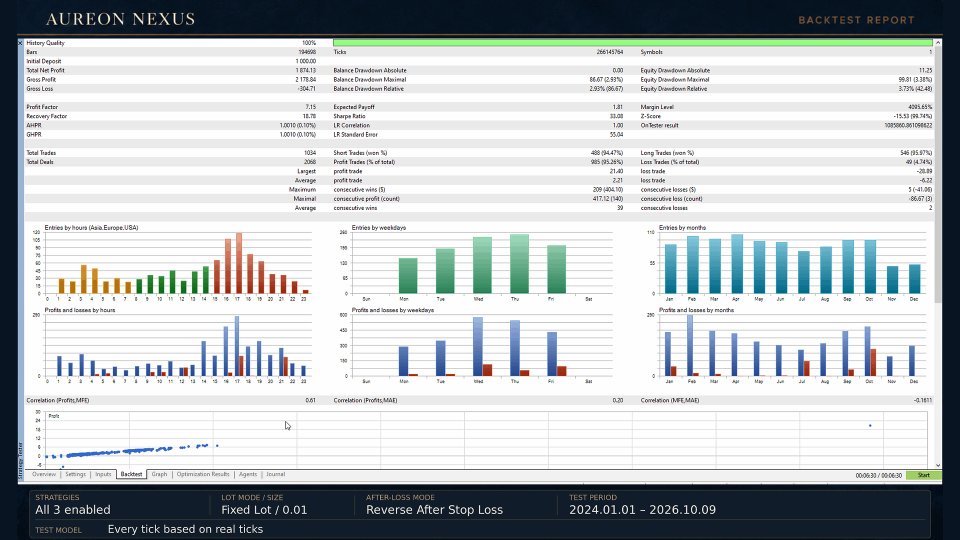The width and height of the screenshot is (960, 540).
Task: Click the Correlation (MFE,MAE) label
Action: click(670, 400)
